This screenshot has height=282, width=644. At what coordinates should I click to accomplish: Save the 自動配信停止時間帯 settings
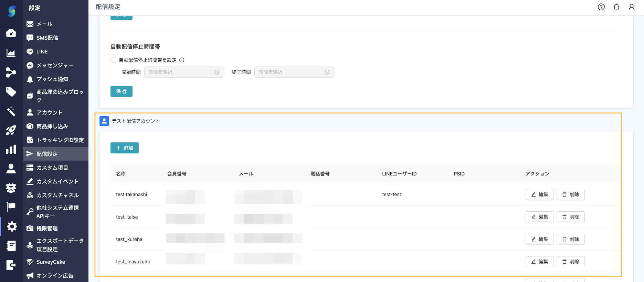[x=121, y=91]
